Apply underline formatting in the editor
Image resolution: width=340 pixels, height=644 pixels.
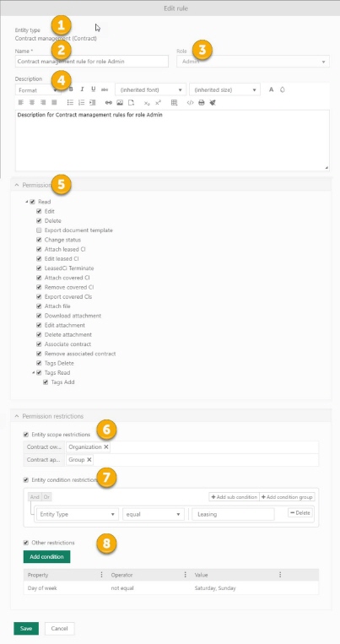click(x=93, y=89)
